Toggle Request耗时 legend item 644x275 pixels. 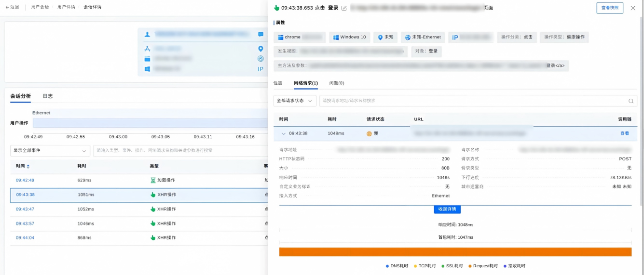point(483,266)
